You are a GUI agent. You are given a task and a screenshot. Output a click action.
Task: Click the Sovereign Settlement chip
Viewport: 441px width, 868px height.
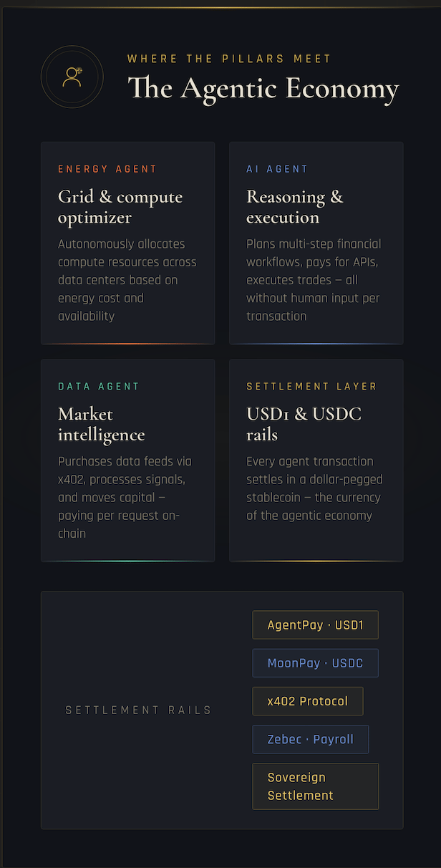tap(315, 786)
